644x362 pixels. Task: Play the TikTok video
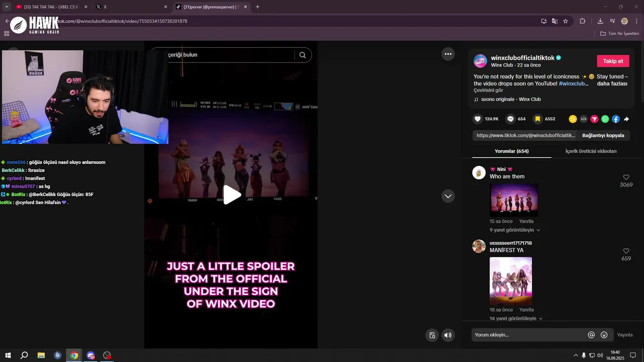[x=232, y=195]
